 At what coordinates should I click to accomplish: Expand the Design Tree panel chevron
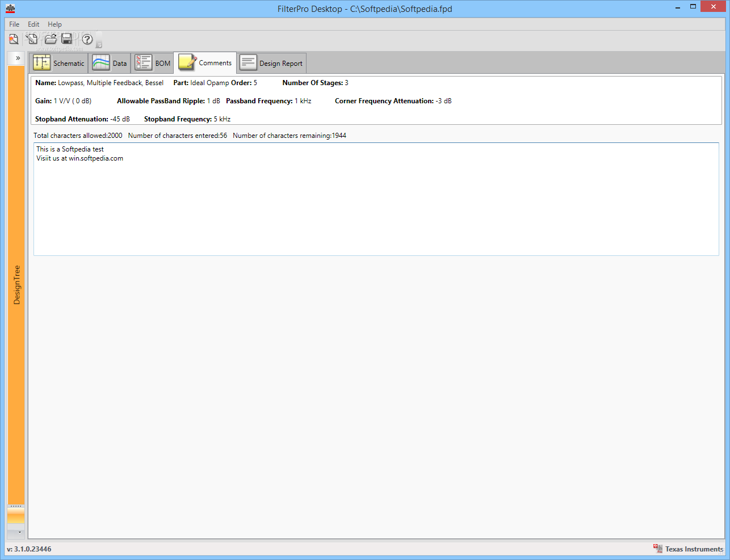pos(18,58)
